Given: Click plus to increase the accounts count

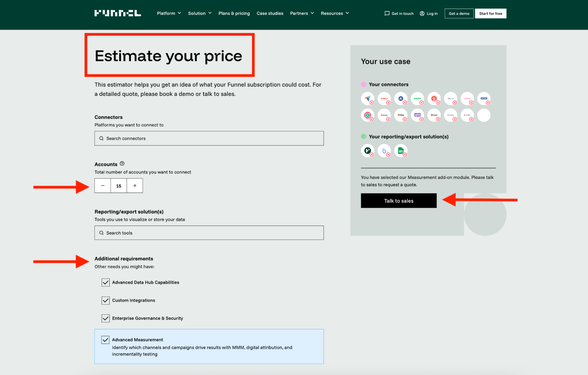Looking at the screenshot, I should [134, 186].
